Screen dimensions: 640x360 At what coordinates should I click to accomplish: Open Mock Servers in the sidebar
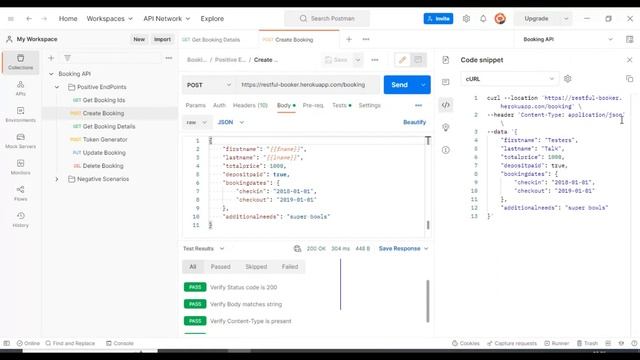point(20,141)
